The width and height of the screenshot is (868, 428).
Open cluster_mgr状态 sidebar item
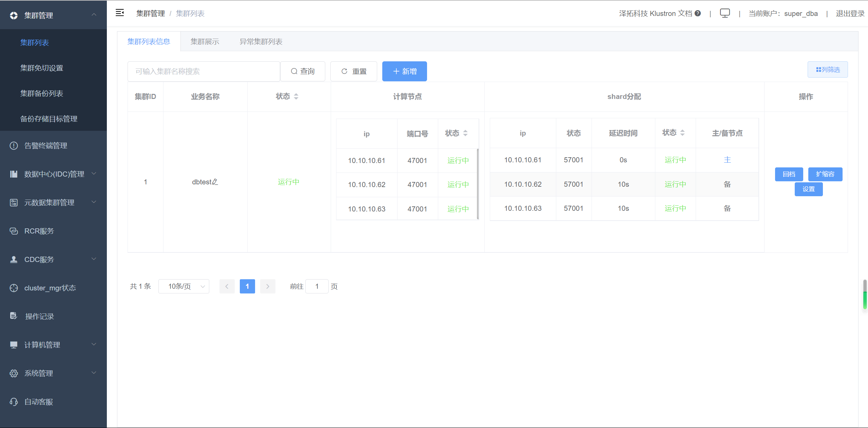click(50, 288)
